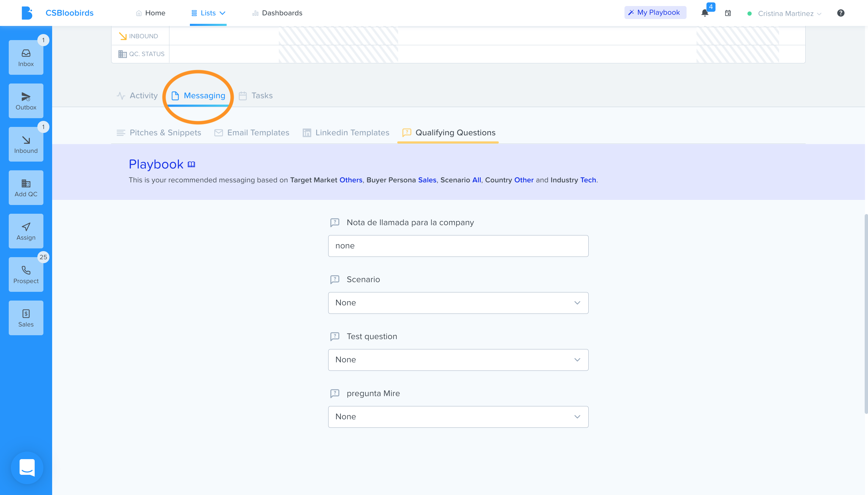The image size is (868, 495).
Task: Open the Sales sidebar button
Action: [x=26, y=318]
